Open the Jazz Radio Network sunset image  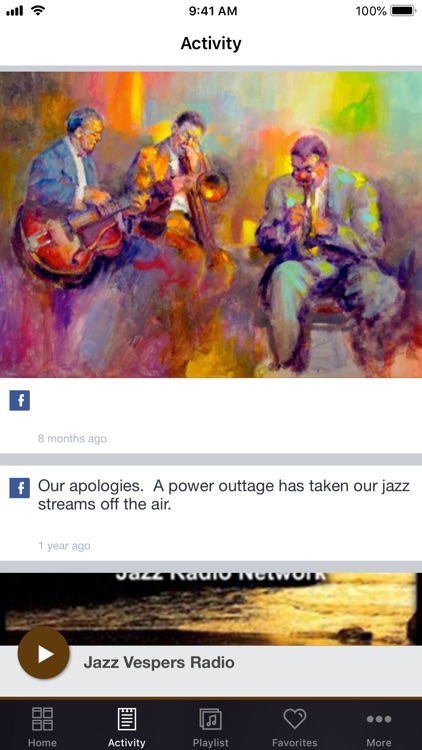(211, 609)
